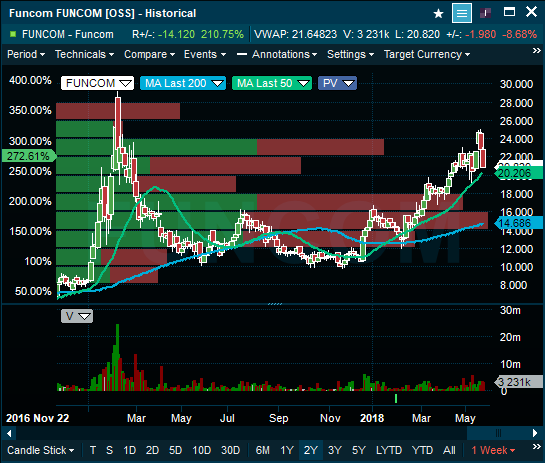Open the Events menu
545x463 pixels.
pos(205,54)
